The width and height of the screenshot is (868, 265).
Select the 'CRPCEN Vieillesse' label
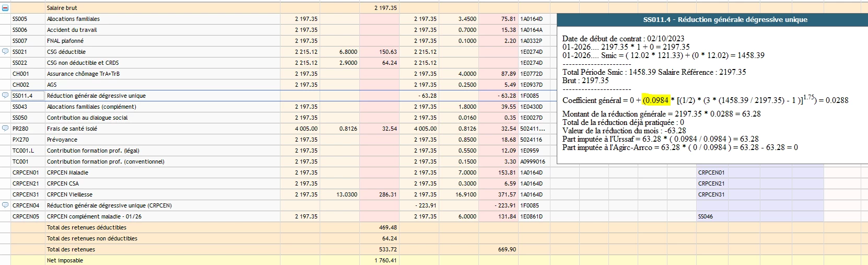[x=69, y=194]
